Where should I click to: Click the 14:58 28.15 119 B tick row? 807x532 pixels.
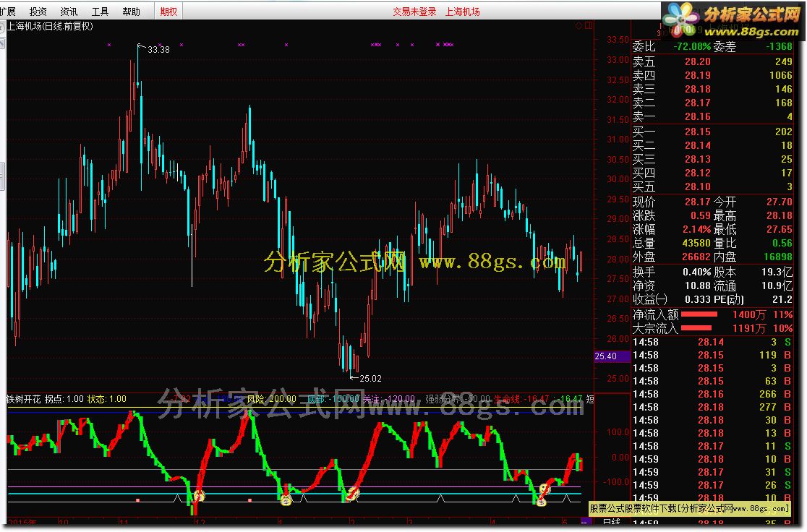[x=712, y=355]
